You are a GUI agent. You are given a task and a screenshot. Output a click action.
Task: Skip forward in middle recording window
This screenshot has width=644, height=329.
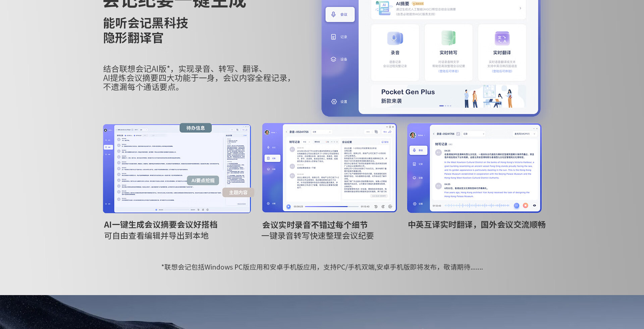click(383, 206)
